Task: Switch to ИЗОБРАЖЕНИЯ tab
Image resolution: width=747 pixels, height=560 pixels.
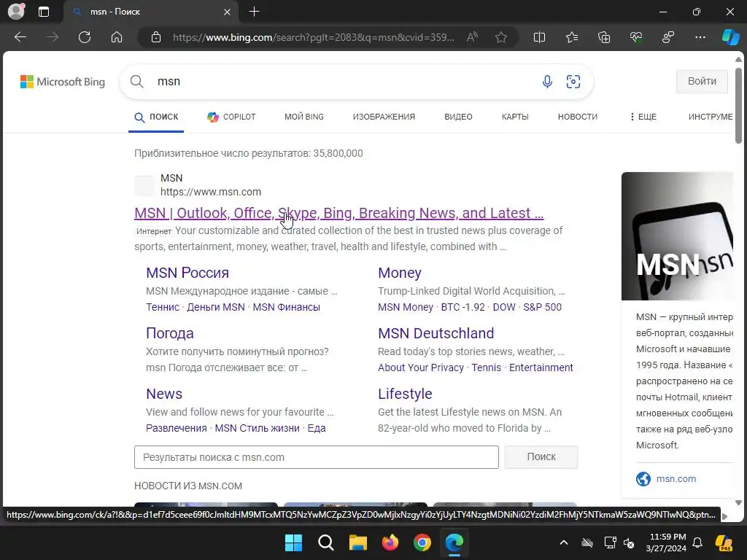Action: [x=384, y=117]
